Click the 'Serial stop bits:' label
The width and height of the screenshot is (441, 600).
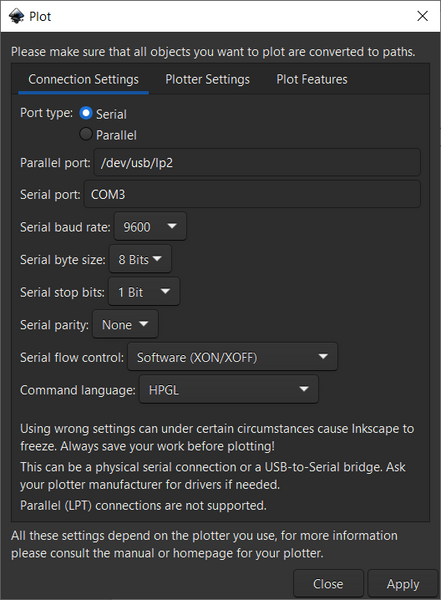pyautogui.click(x=62, y=292)
